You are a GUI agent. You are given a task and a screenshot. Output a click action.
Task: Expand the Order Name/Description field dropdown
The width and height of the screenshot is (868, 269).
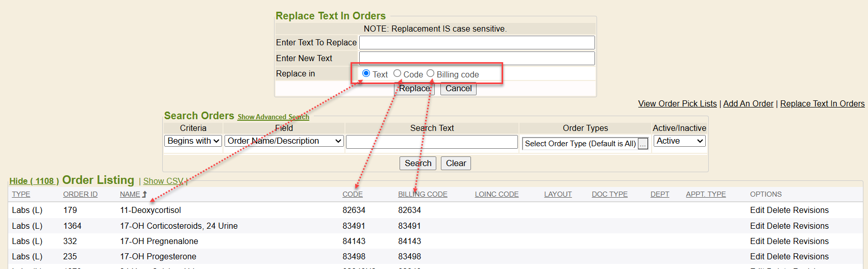coord(284,141)
